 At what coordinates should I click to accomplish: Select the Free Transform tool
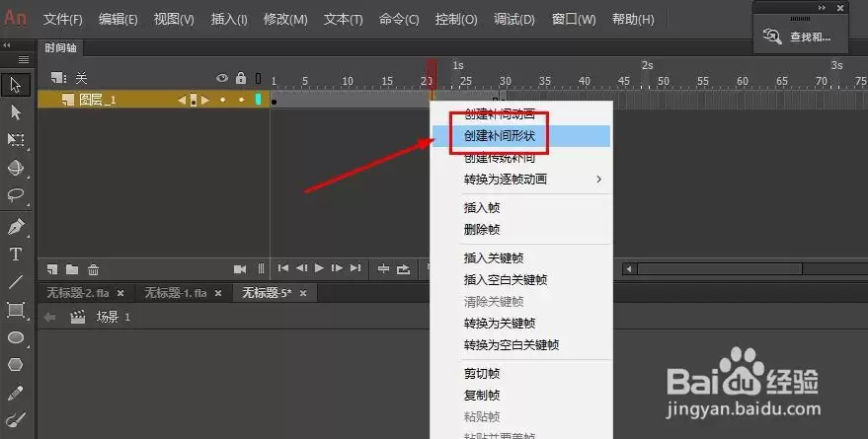point(16,139)
